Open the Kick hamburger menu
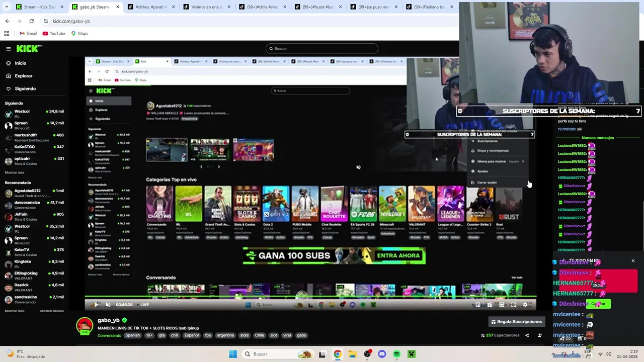This screenshot has height=362, width=644. pos(9,49)
